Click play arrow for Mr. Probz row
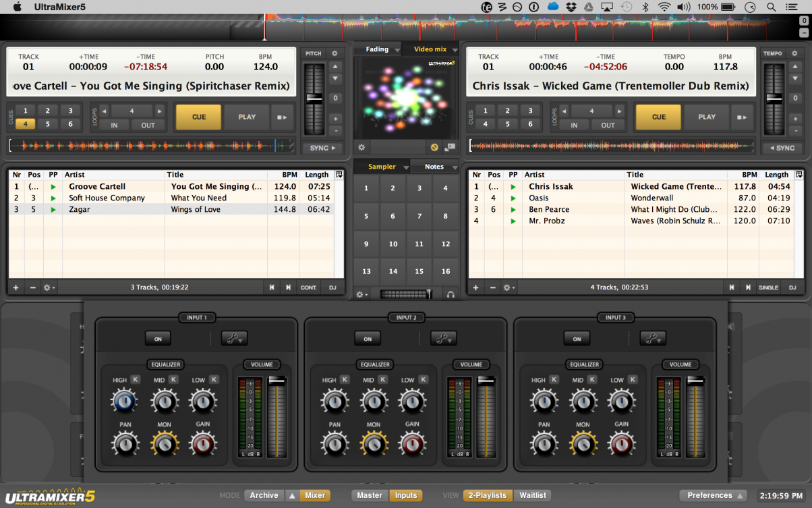Screen dimensions: 812x508 click(x=513, y=221)
